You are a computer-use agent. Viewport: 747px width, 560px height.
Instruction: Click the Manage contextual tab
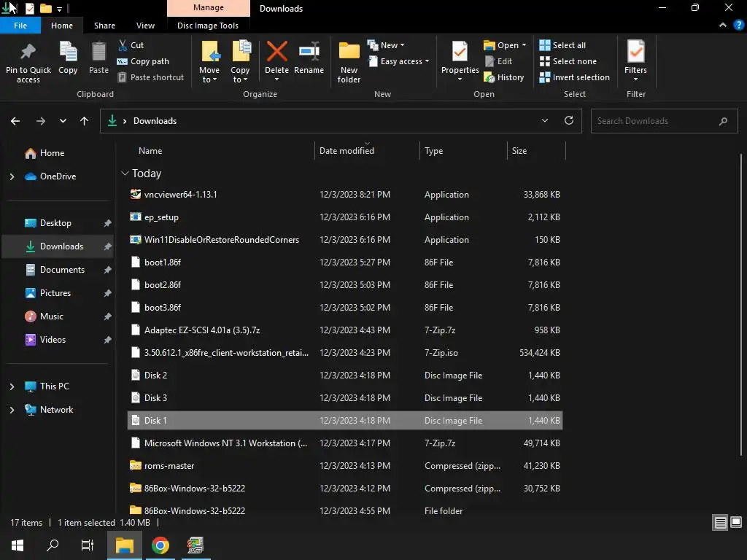coord(208,7)
